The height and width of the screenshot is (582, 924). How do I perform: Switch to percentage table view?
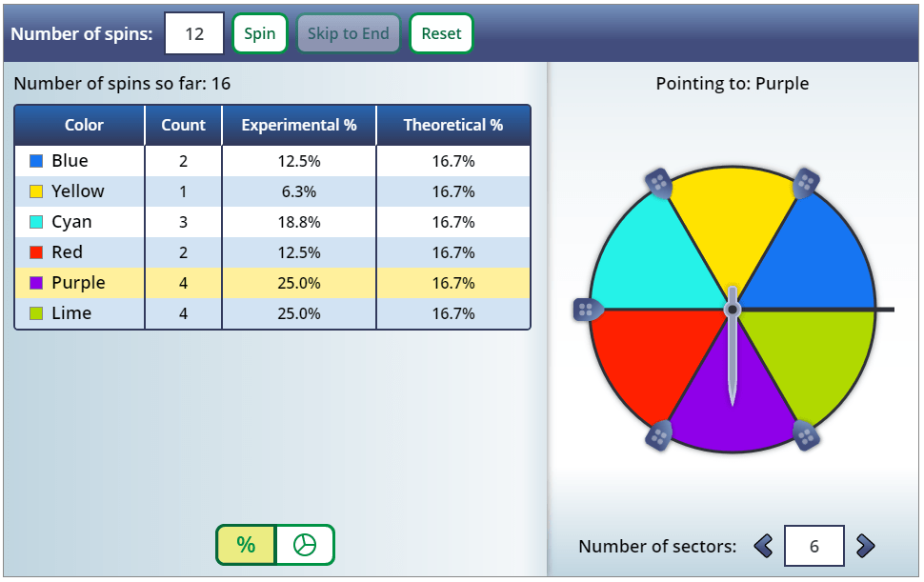click(x=246, y=545)
